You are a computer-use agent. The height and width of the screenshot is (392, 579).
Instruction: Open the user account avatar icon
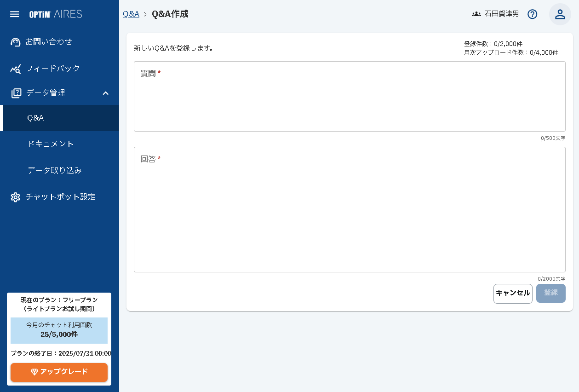(x=560, y=14)
